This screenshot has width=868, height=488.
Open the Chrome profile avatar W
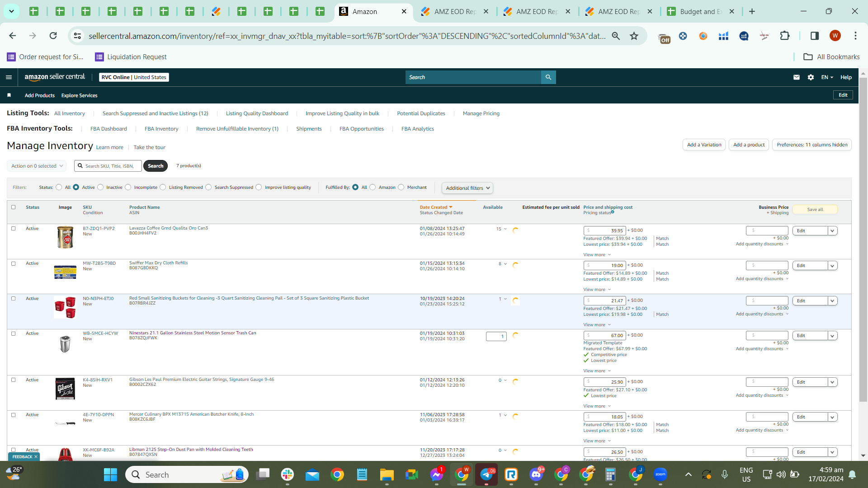835,36
